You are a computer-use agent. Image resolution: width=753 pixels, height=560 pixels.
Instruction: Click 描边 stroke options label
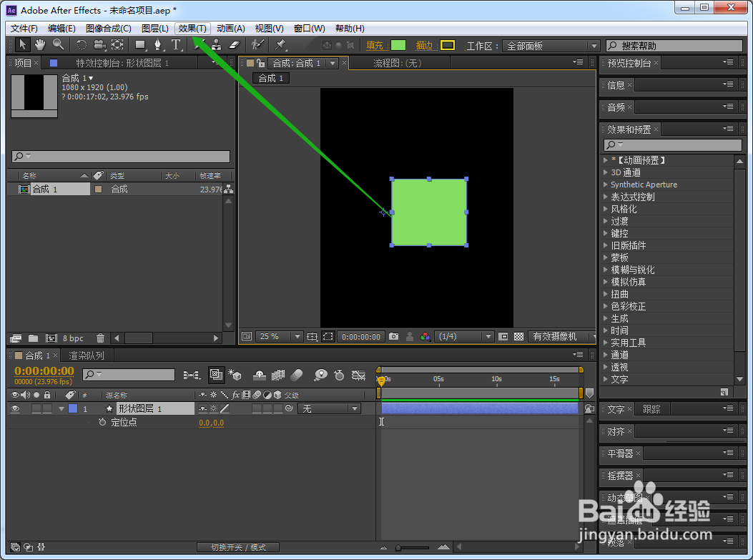coord(425,46)
